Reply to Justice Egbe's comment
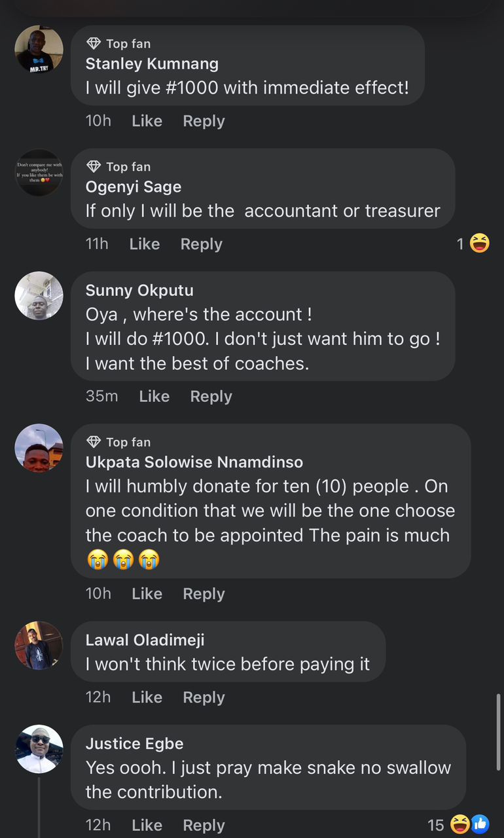This screenshot has width=504, height=838. click(x=204, y=826)
